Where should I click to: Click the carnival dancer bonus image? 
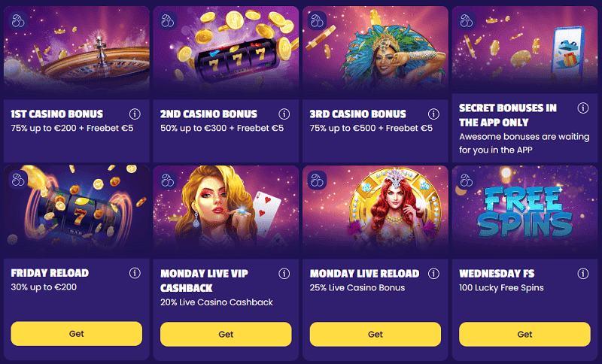coord(374,53)
